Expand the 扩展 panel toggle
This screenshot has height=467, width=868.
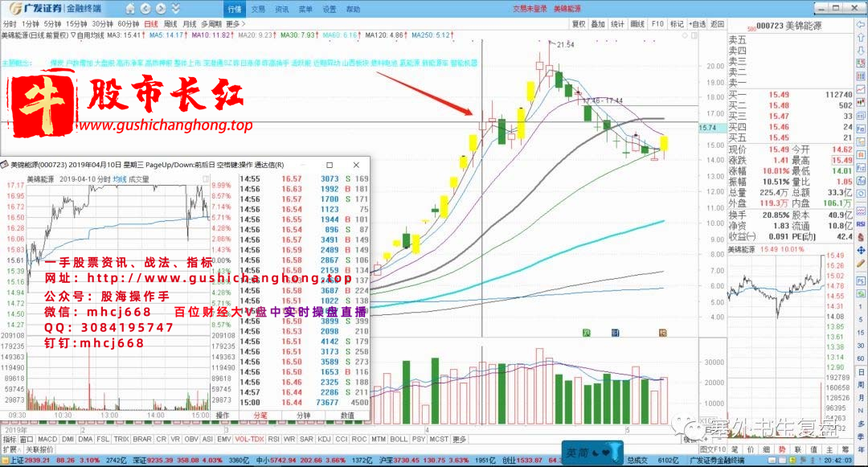(12, 449)
